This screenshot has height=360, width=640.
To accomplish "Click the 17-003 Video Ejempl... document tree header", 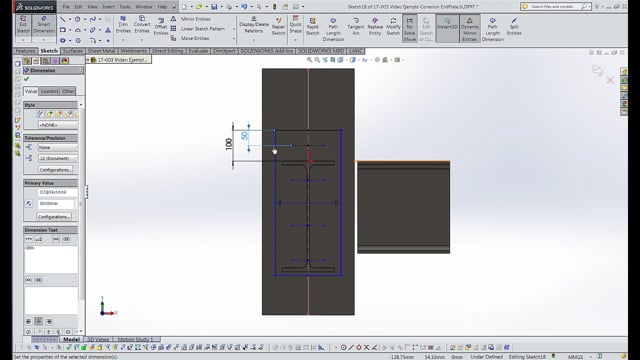I will pos(119,60).
